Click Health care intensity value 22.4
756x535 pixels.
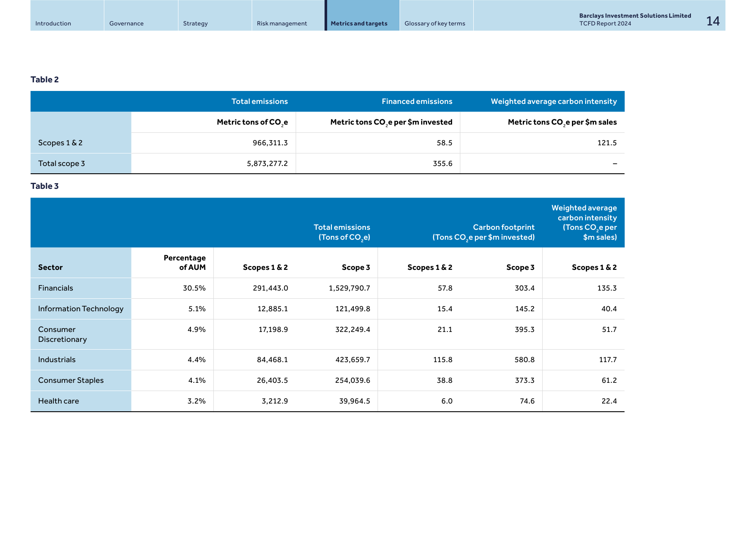coord(609,401)
